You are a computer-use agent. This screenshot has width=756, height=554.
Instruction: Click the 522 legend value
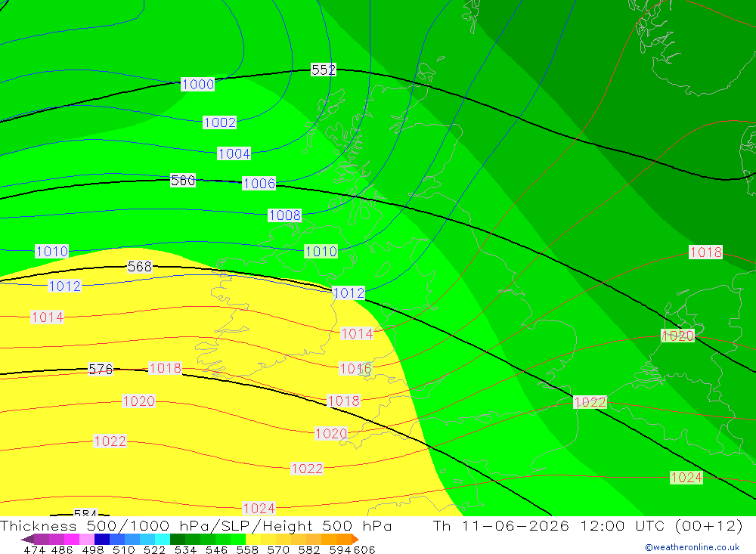155,550
